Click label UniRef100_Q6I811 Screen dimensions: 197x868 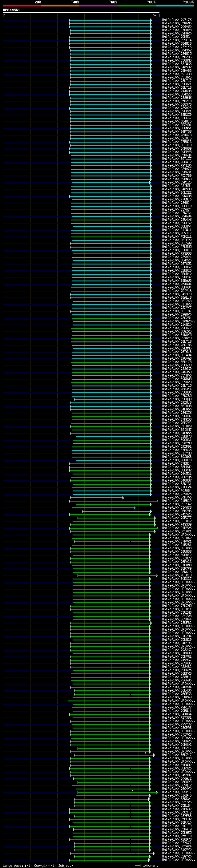click(177, 609)
